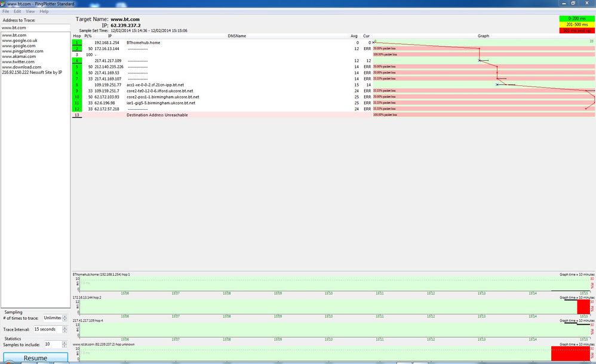
Task: Click the red '501 ms and up' legend swatch
Action: 577,30
